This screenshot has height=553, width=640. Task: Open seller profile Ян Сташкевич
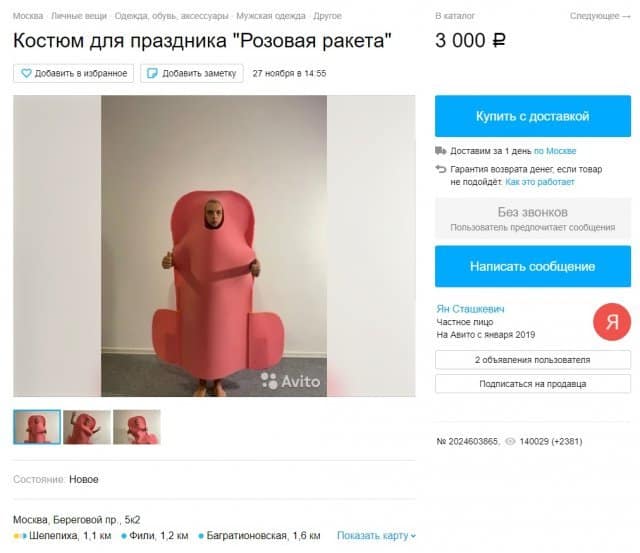[470, 309]
